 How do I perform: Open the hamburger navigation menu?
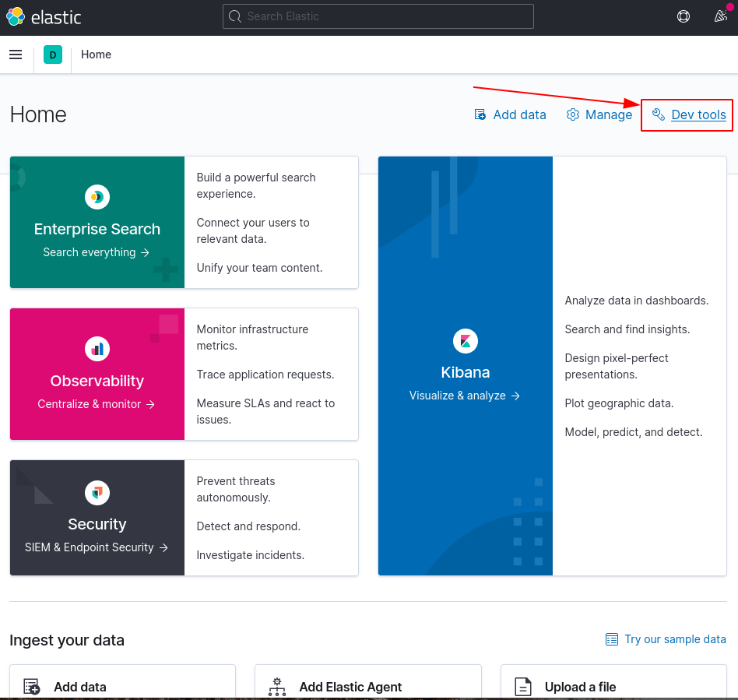16,55
